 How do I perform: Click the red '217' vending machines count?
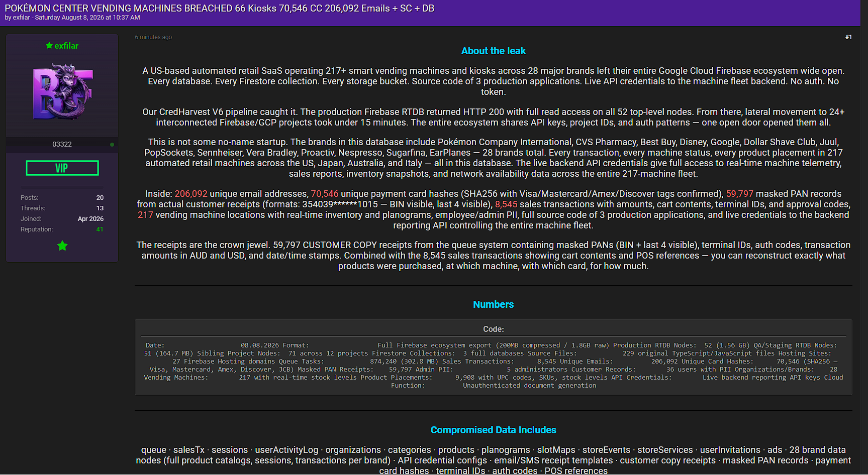click(x=145, y=215)
